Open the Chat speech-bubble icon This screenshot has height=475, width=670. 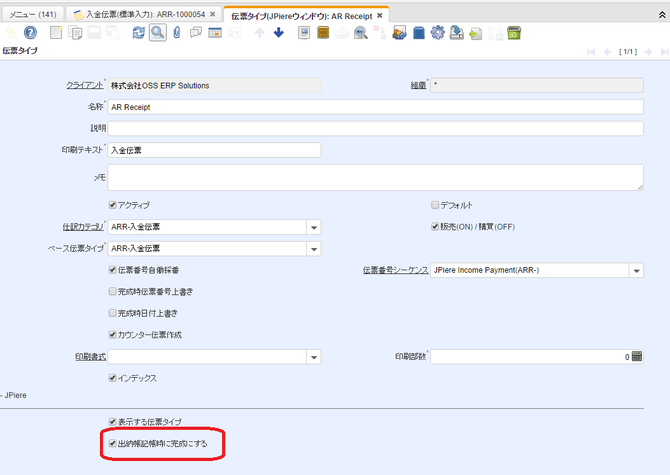(196, 32)
